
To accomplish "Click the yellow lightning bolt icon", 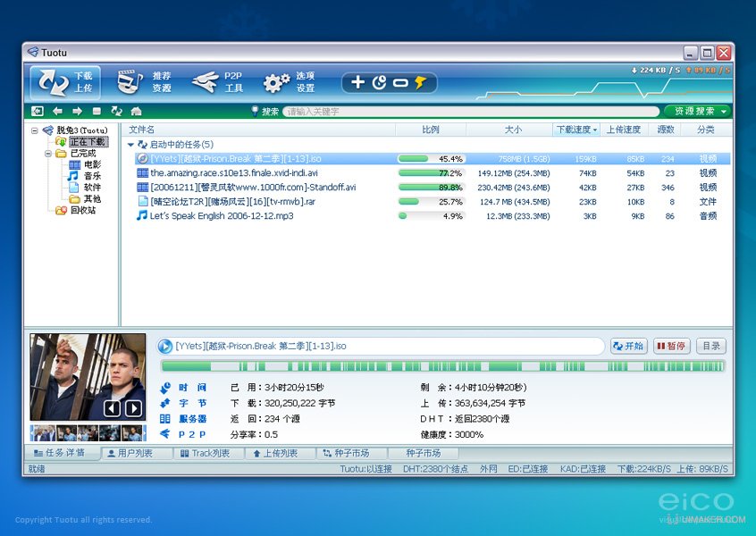I will click(x=420, y=82).
